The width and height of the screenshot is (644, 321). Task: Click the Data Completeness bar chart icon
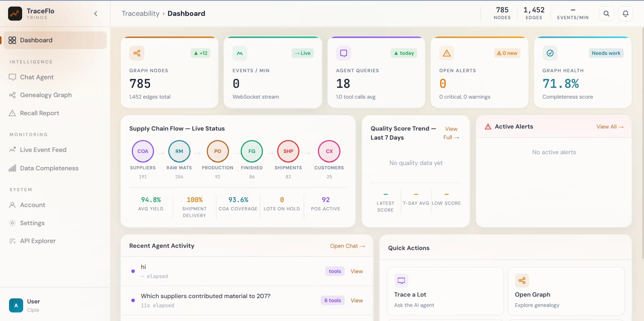(x=12, y=168)
